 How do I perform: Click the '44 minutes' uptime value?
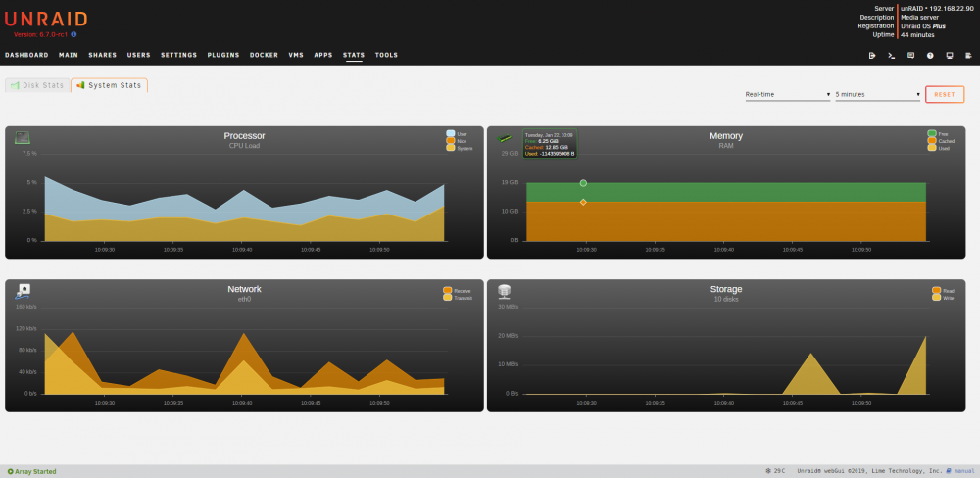917,35
